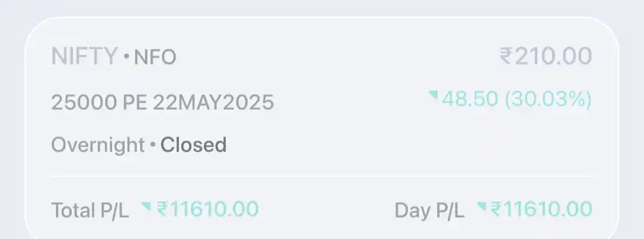This screenshot has height=239, width=644.
Task: Click the triangle icon beside Total P/L amount
Action: (146, 206)
